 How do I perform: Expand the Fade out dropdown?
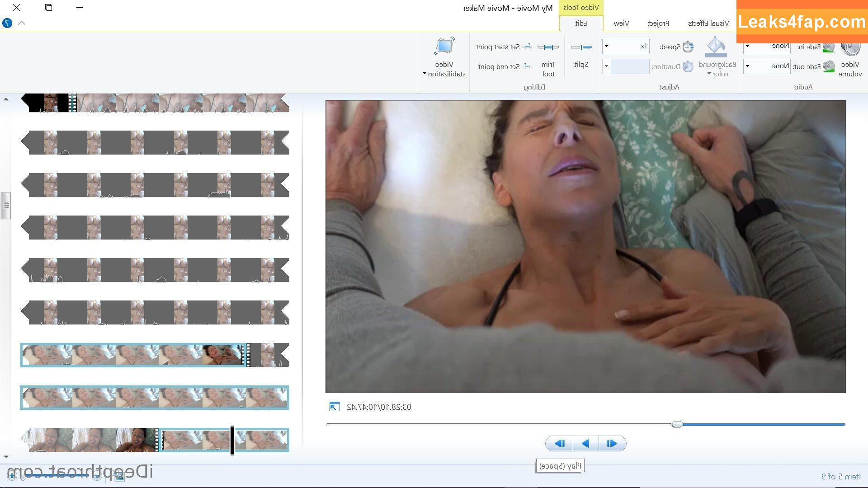[x=747, y=66]
